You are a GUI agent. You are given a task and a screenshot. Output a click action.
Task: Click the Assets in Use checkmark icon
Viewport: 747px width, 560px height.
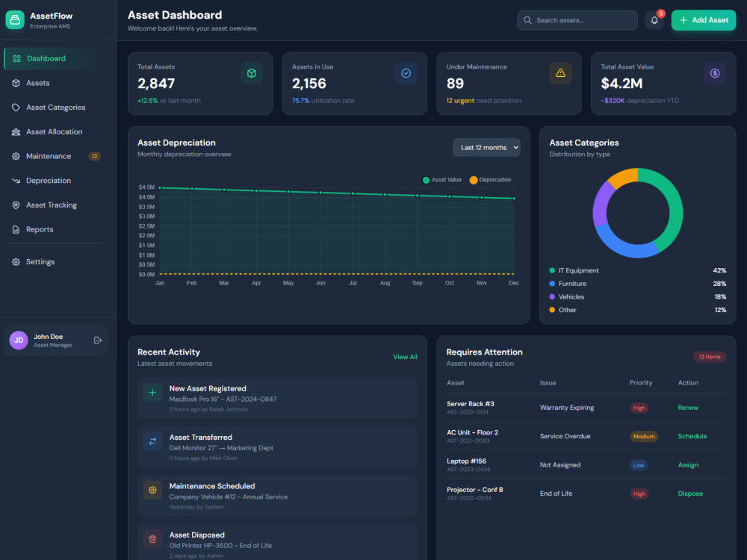tap(406, 73)
